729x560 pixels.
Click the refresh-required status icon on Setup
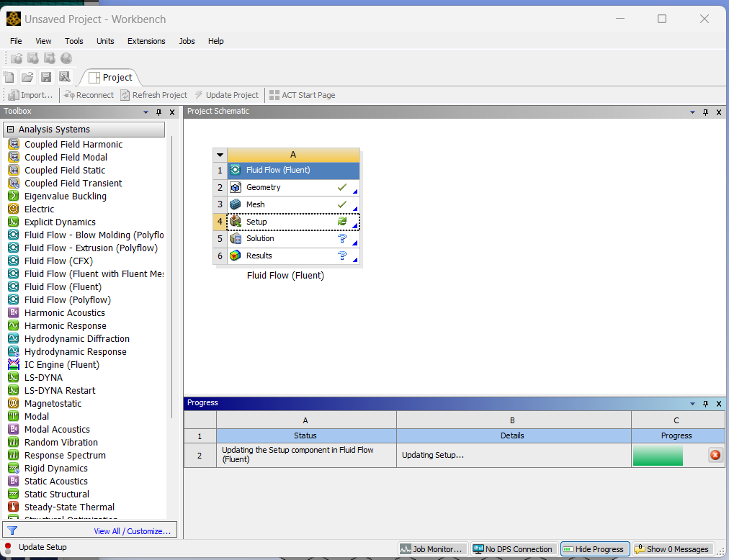click(x=342, y=222)
